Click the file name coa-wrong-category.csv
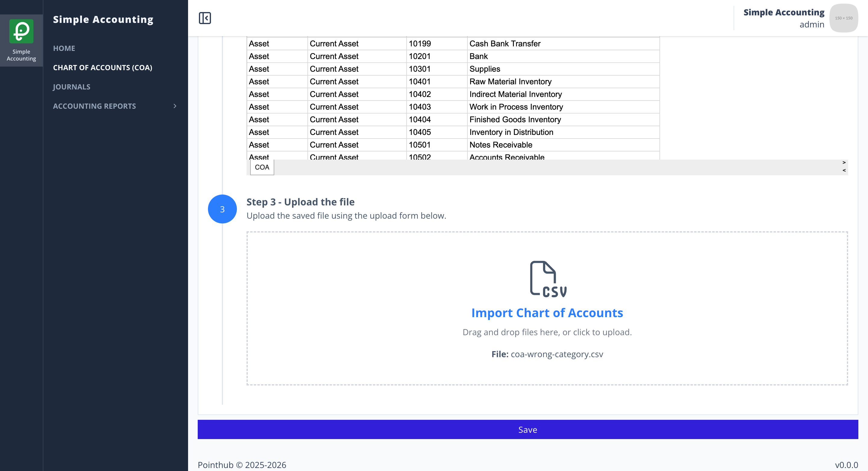The image size is (868, 471). coord(557,354)
